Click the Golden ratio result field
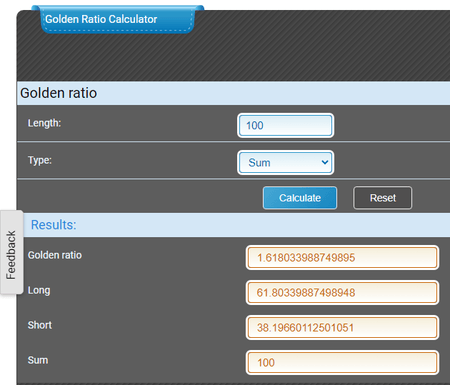The image size is (450, 385). 342,258
